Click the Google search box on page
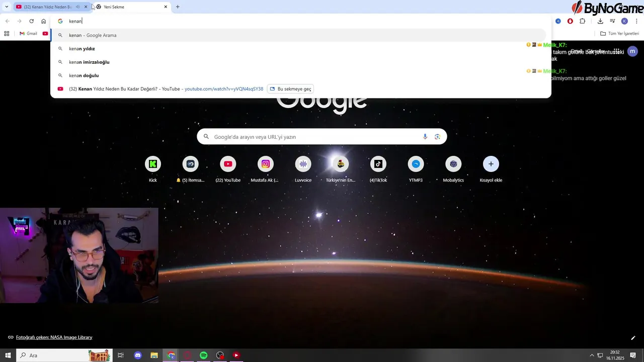The image size is (644, 362). 322,137
